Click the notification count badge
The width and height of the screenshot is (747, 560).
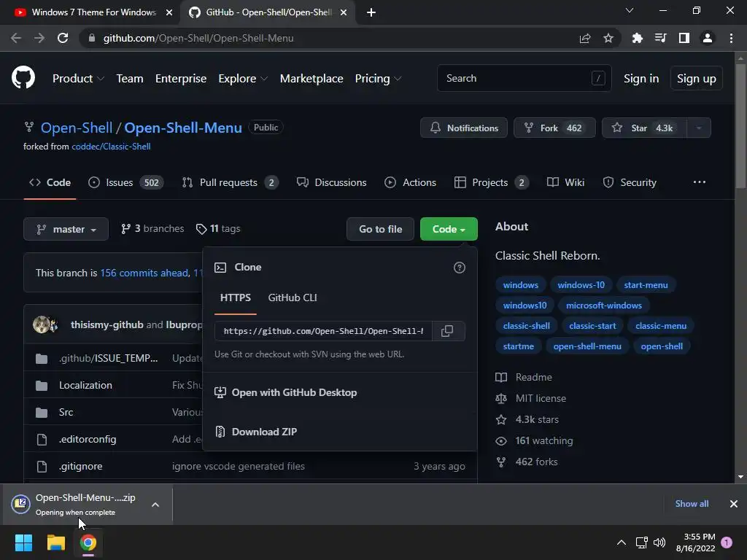[727, 542]
